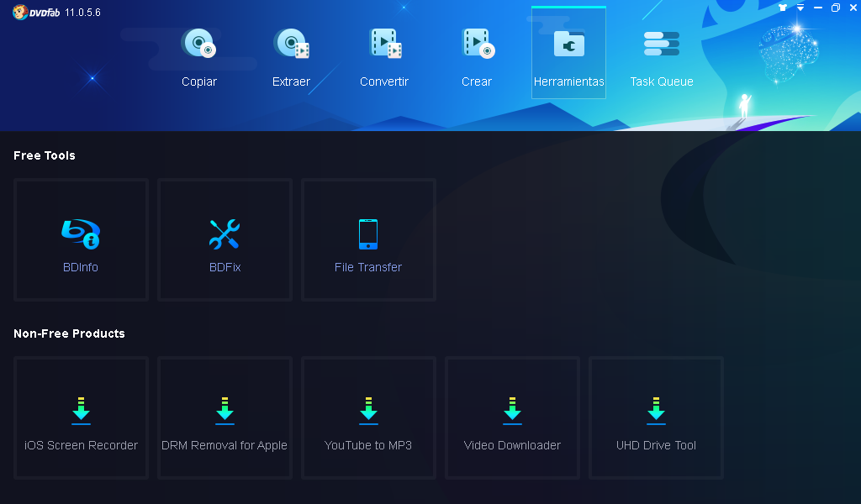Open the Video Downloader product tile

click(x=512, y=417)
